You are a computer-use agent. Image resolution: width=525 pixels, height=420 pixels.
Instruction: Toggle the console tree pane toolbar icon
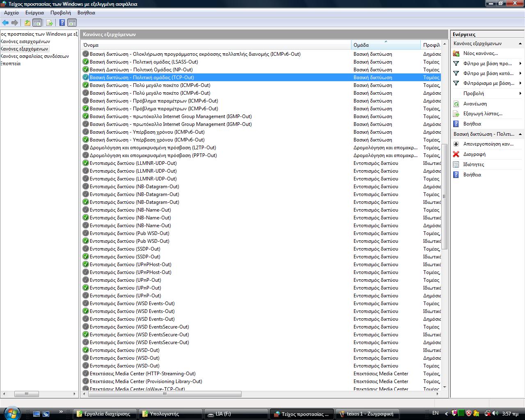point(37,23)
